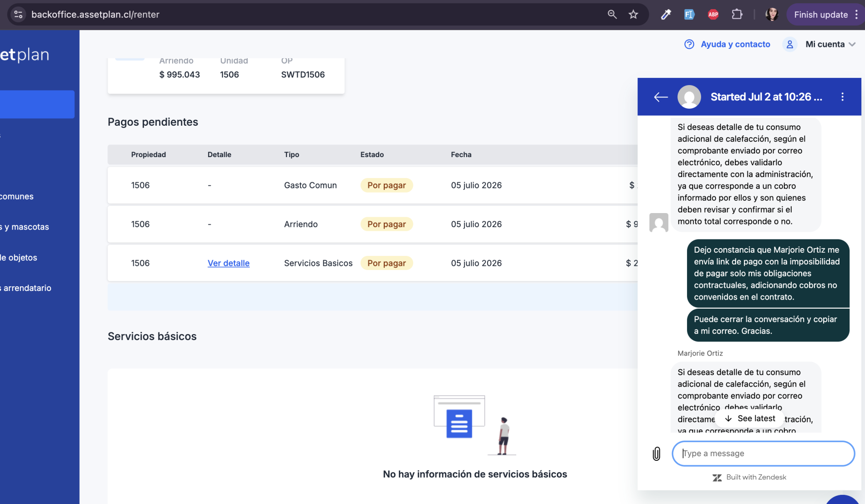Click Por pagar badge for Gasto Comun
The width and height of the screenshot is (865, 504).
click(x=387, y=185)
